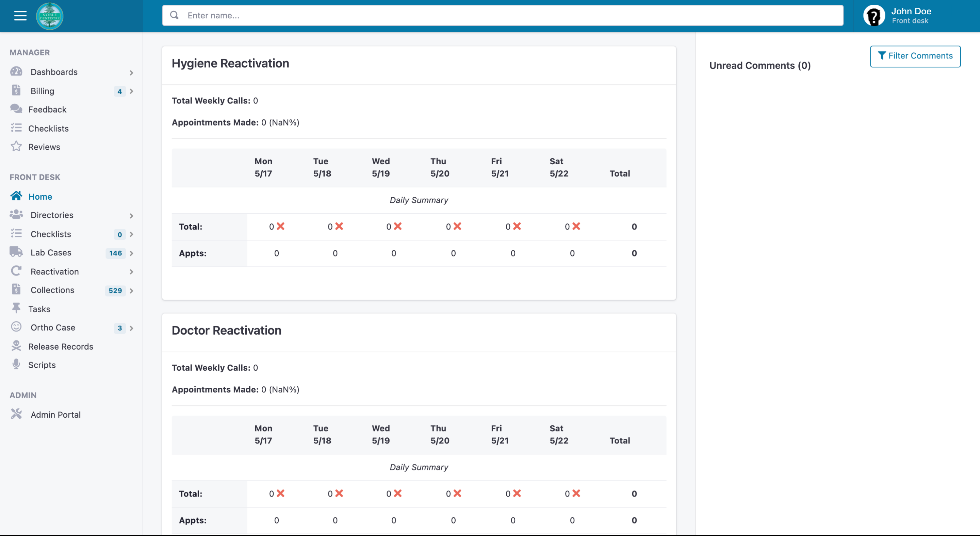980x536 pixels.
Task: Click the Tasks pushpin icon
Action: (16, 308)
